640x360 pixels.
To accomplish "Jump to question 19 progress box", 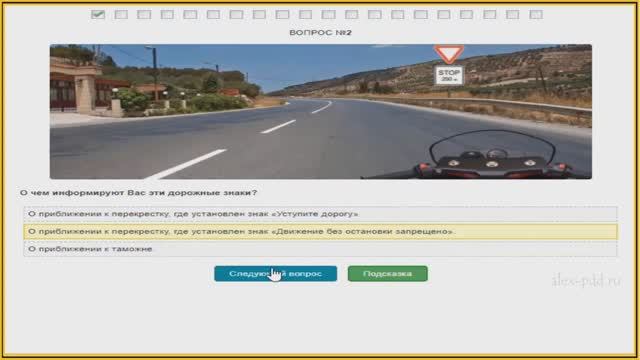I will (x=513, y=15).
